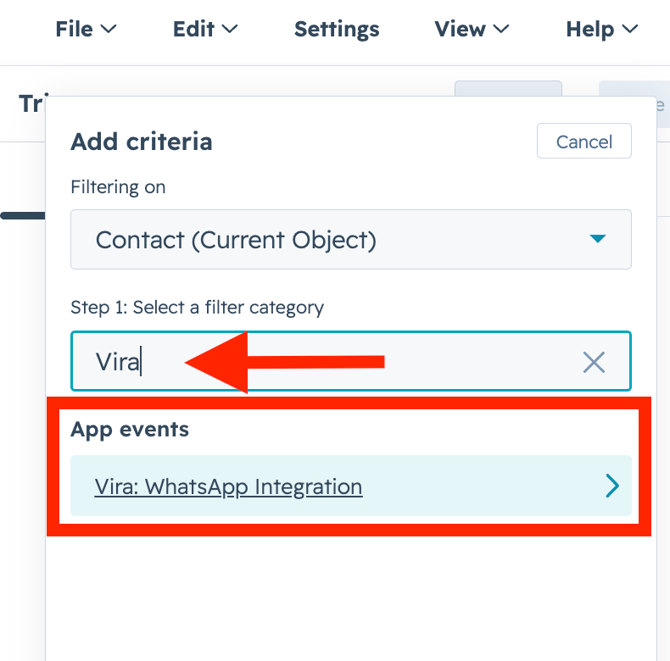Click the arrow next to View
This screenshot has height=661, width=670.
click(501, 30)
